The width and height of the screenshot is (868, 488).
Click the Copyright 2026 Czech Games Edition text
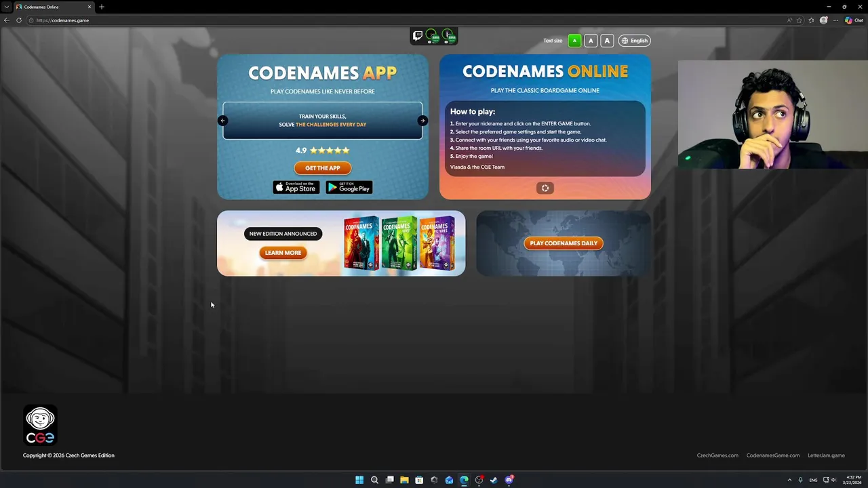(68, 455)
